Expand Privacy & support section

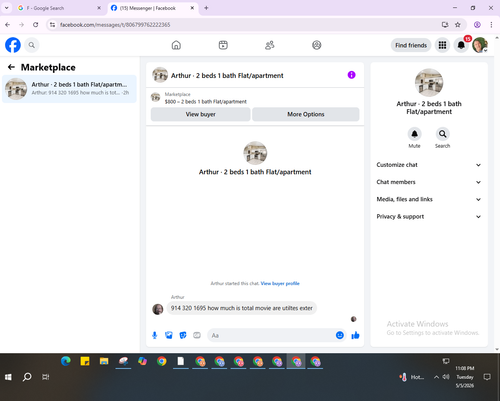(429, 217)
